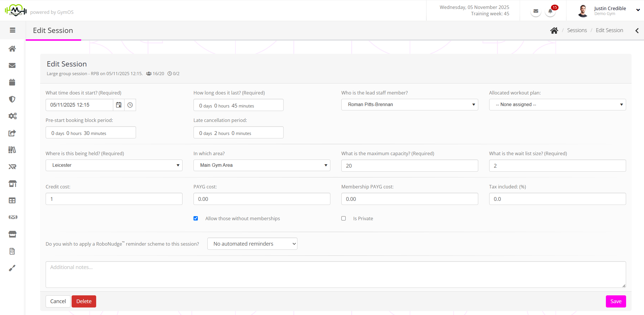This screenshot has width=644, height=315.
Task: Open Justin Credible user menu
Action: (609, 11)
